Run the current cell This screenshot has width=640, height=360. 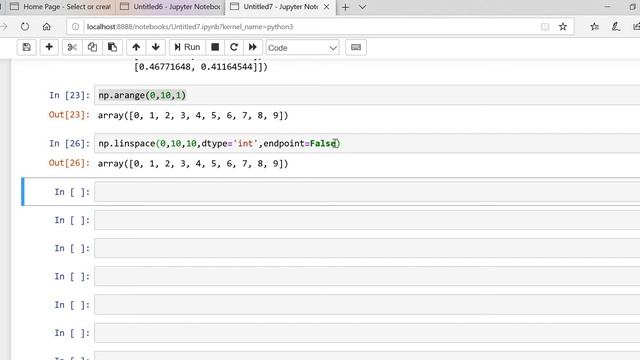click(x=187, y=47)
